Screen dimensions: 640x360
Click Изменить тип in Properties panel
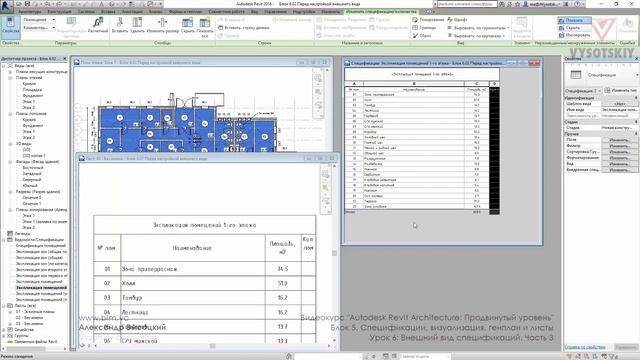click(621, 90)
